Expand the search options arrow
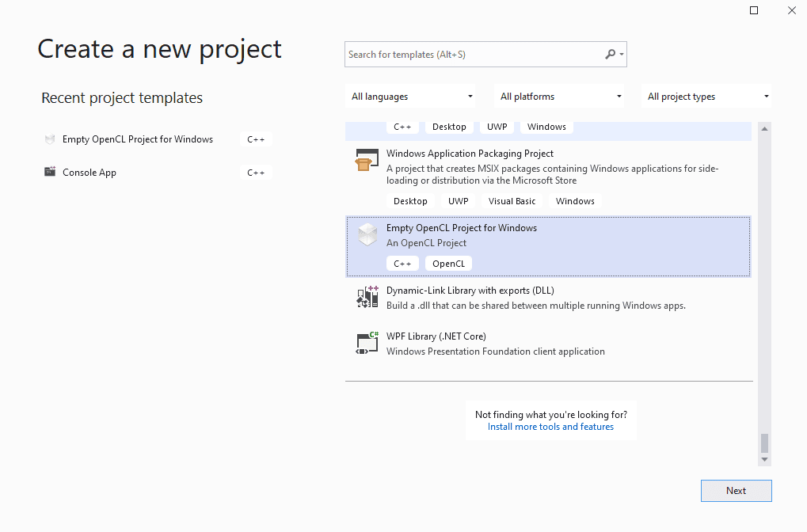 coord(622,54)
